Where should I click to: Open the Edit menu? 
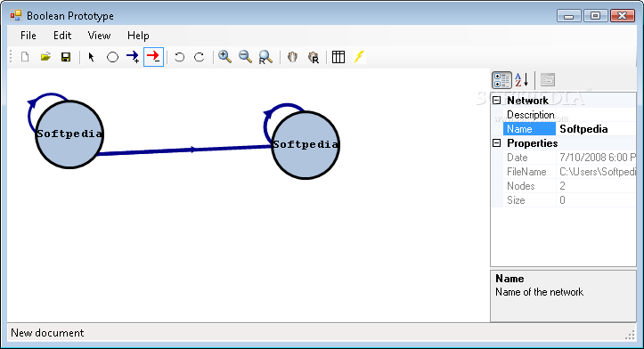[x=62, y=36]
